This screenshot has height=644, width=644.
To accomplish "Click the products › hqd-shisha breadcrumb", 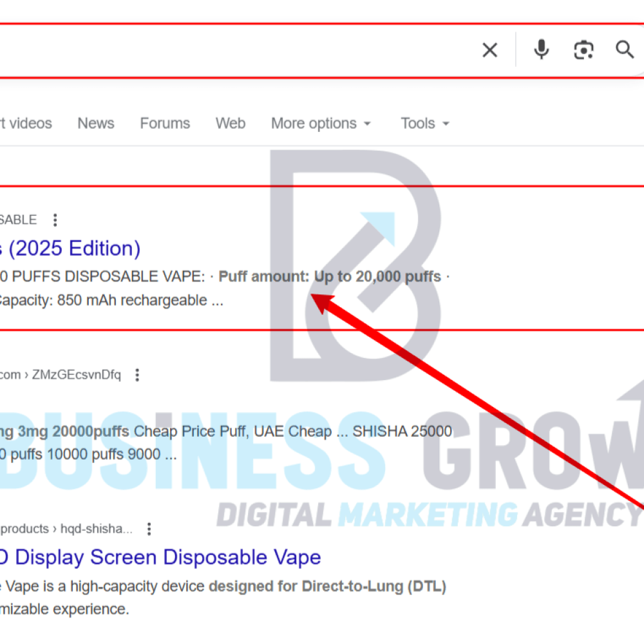I will click(66, 529).
